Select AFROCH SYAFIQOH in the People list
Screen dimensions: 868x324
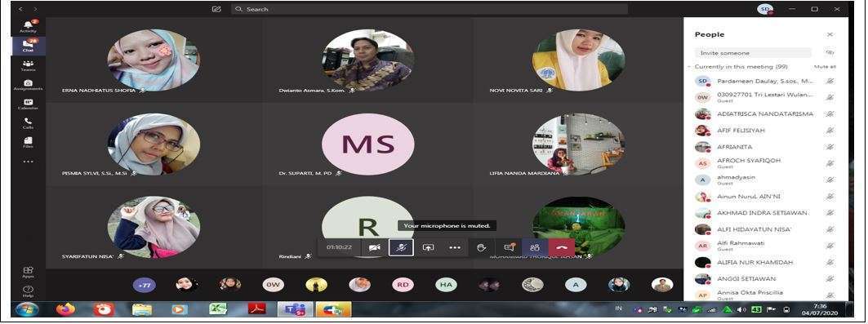[766, 163]
